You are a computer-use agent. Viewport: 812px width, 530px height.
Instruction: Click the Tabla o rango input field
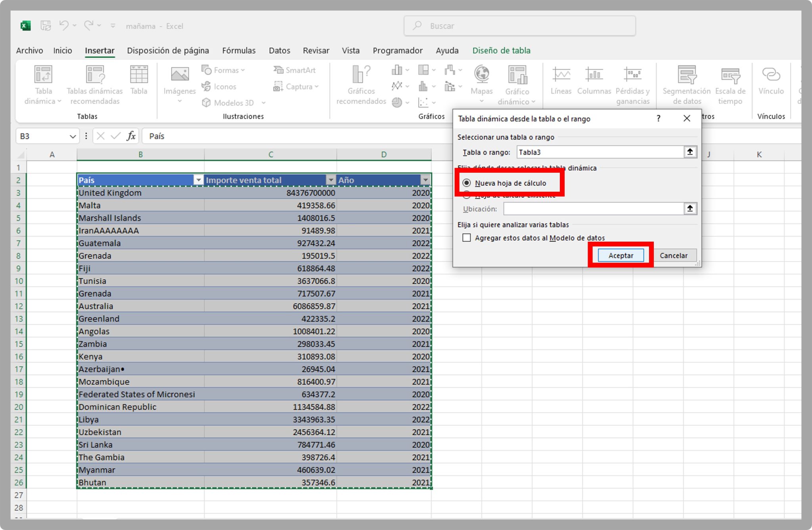pyautogui.click(x=599, y=152)
